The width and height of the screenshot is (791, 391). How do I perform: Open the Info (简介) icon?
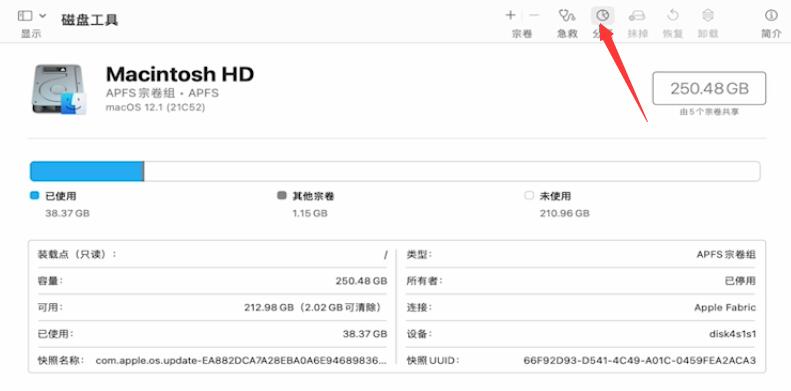coord(771,16)
